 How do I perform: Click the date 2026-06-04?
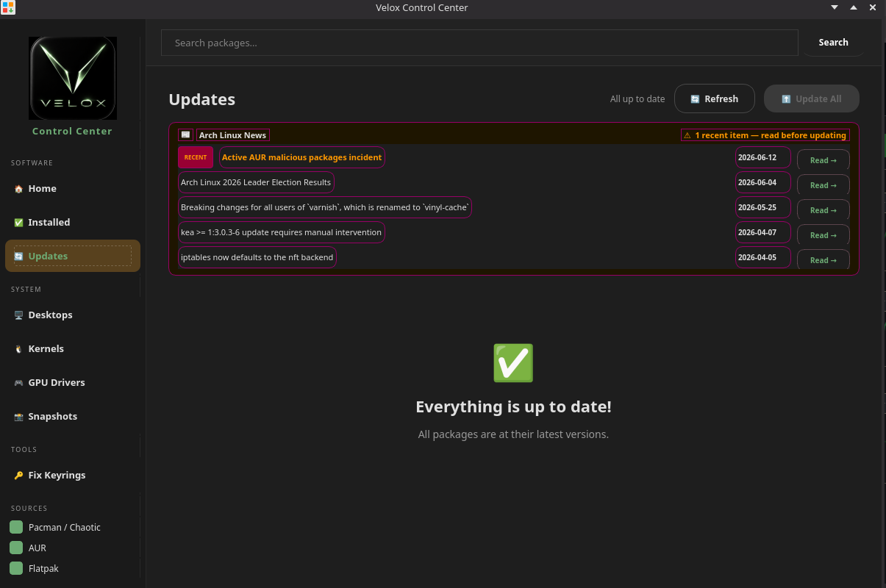[763, 182]
